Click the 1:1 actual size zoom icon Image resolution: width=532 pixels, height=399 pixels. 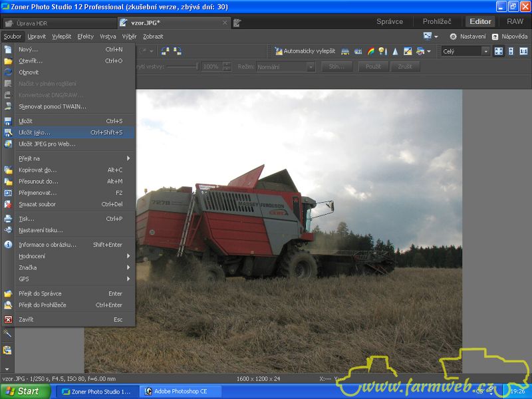523,51
